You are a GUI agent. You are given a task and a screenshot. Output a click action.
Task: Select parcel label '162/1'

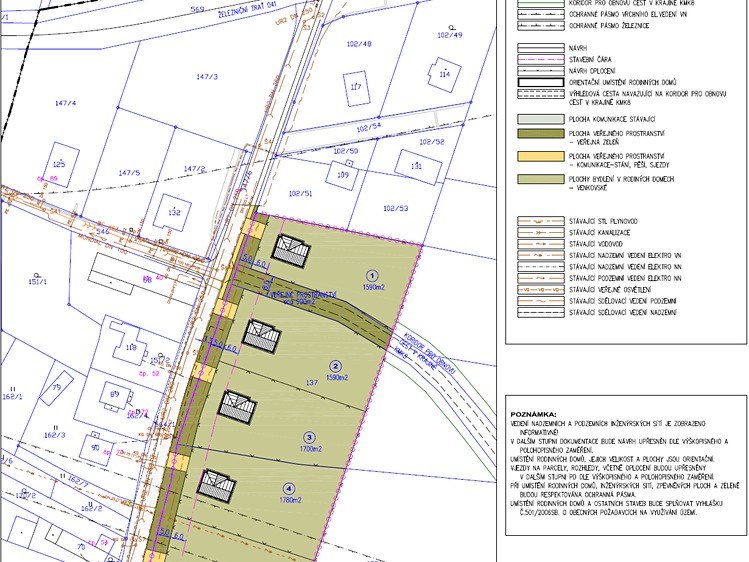pos(12,397)
